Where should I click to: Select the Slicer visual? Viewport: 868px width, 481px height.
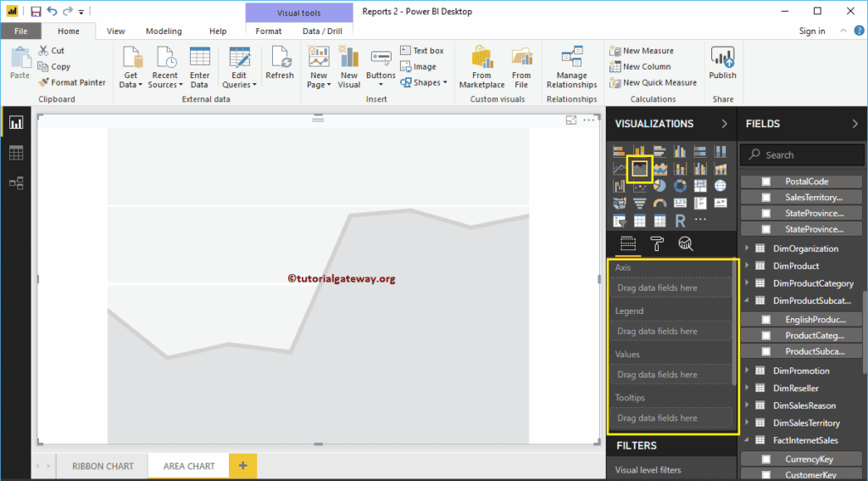619,221
